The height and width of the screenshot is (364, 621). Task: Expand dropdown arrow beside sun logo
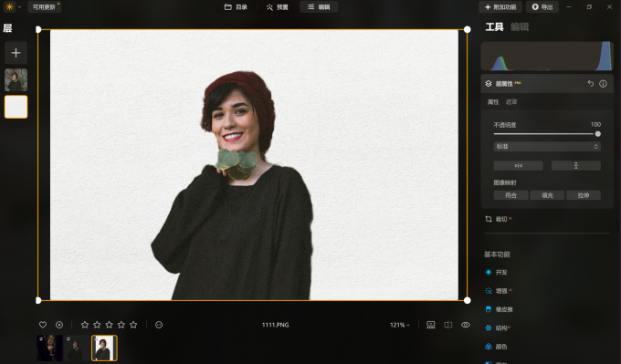click(x=19, y=7)
